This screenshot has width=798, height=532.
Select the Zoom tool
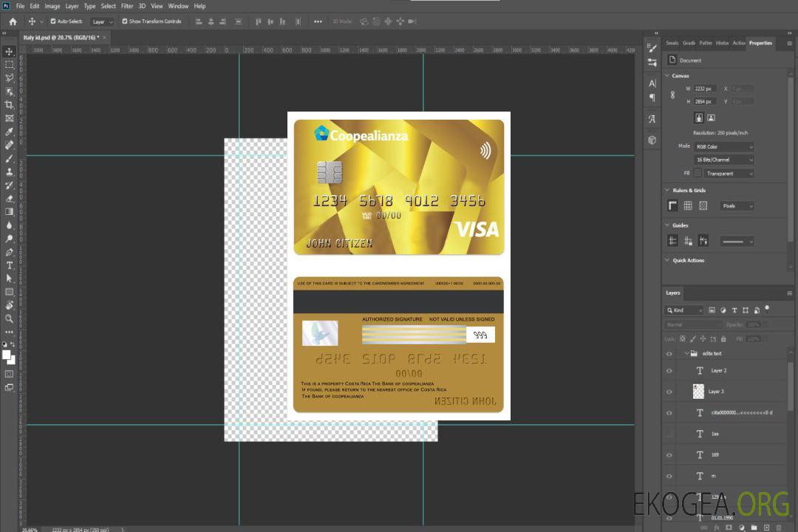pos(9,318)
